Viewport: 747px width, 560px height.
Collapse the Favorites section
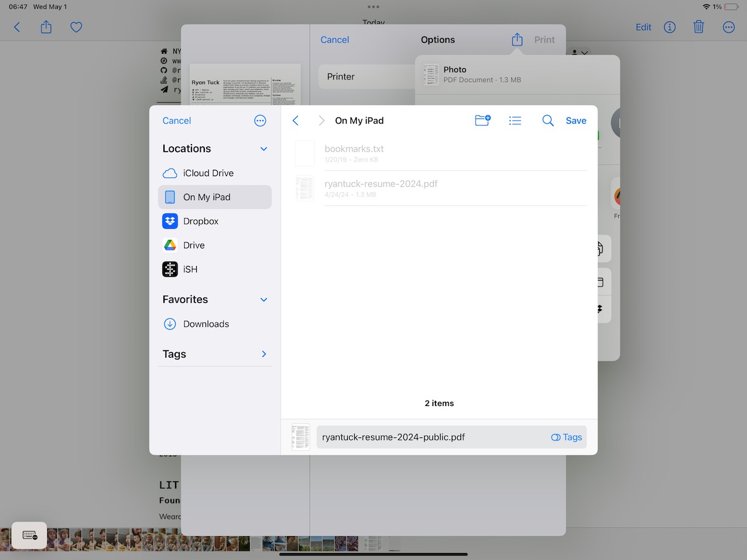click(x=264, y=300)
